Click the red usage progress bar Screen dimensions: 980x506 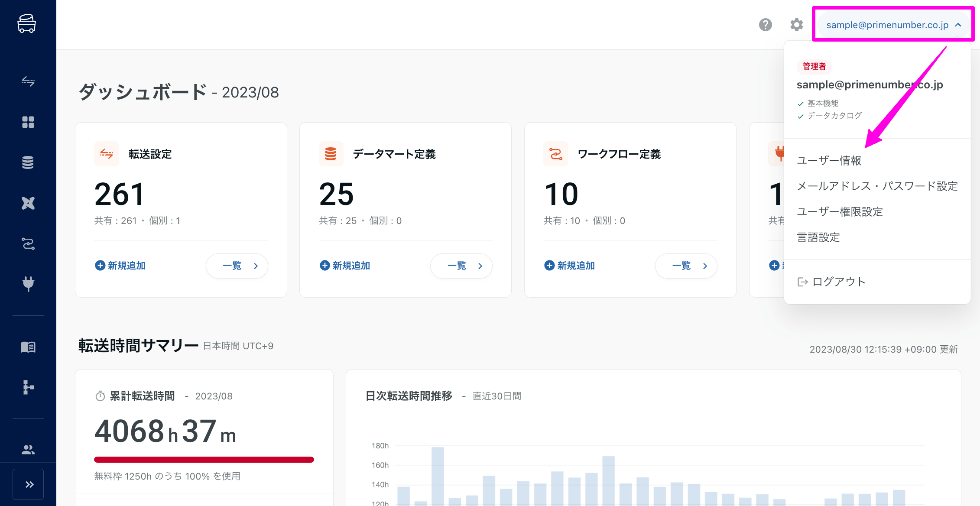click(204, 460)
